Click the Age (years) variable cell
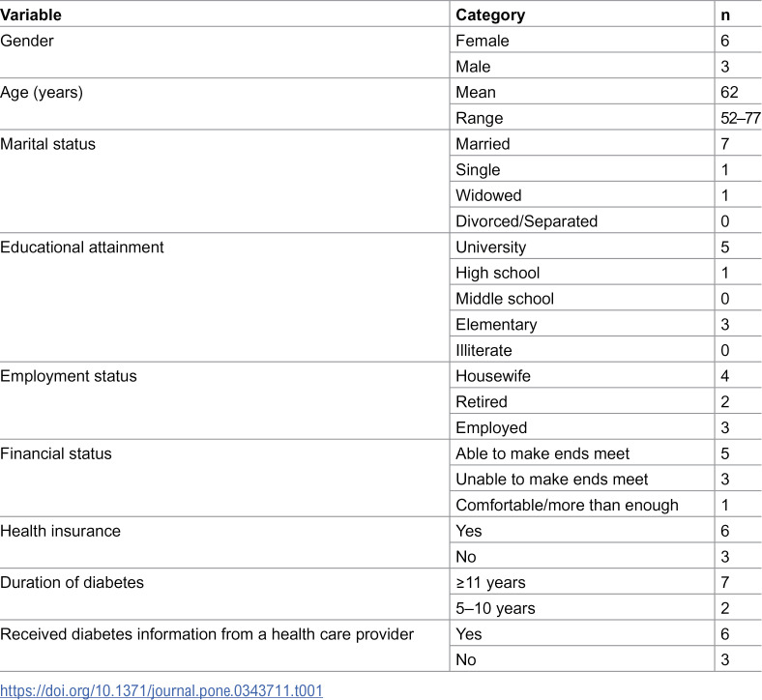Screen dimensions: 762x700 [x=42, y=92]
